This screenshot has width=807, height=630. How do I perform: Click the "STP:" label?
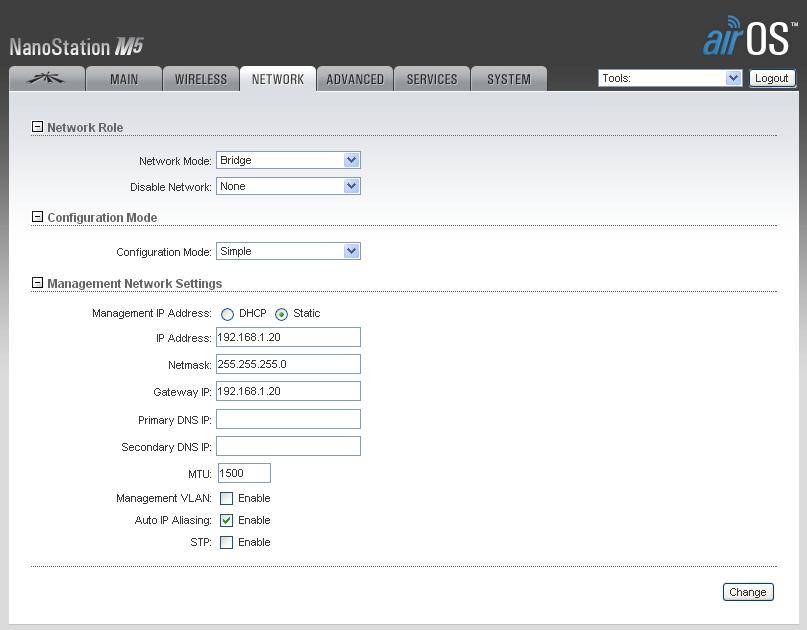[x=201, y=542]
